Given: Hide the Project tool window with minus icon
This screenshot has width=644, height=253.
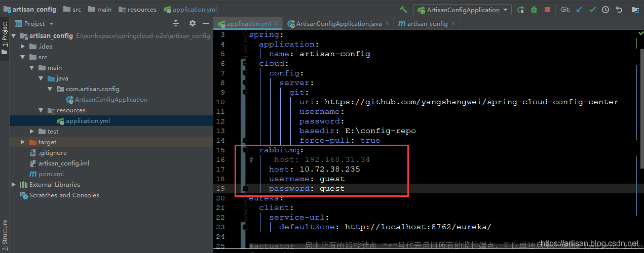Looking at the screenshot, I should point(205,23).
